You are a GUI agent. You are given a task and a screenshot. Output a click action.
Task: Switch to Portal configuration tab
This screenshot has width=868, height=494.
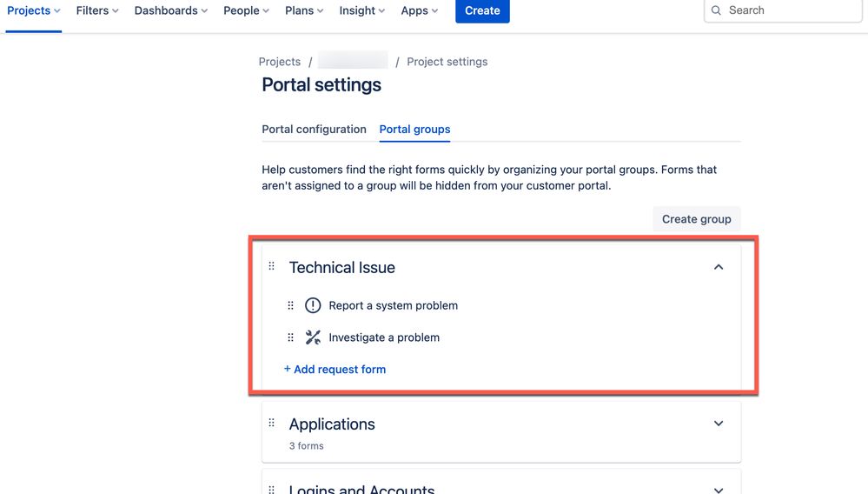pyautogui.click(x=314, y=129)
